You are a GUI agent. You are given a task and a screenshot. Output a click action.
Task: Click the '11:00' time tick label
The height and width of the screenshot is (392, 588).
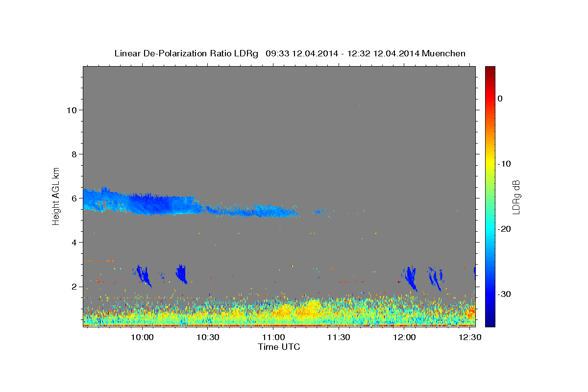(273, 337)
